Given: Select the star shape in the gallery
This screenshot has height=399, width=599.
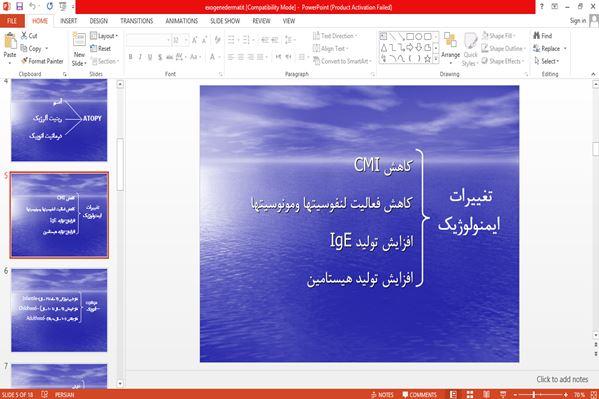Looking at the screenshot, I should [x=427, y=59].
